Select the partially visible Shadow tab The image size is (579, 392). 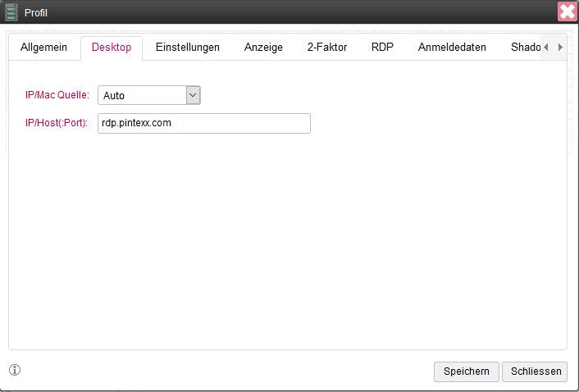coord(525,48)
